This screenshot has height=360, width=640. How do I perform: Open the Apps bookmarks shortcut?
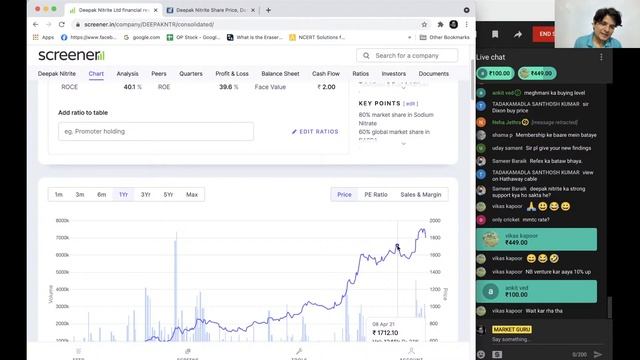(43, 37)
